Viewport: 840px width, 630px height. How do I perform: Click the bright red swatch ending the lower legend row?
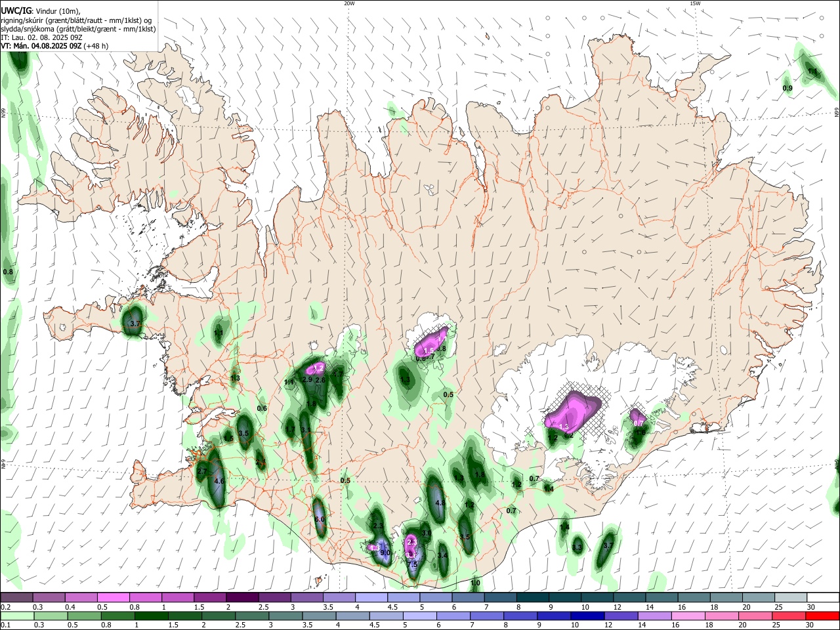coord(822,616)
